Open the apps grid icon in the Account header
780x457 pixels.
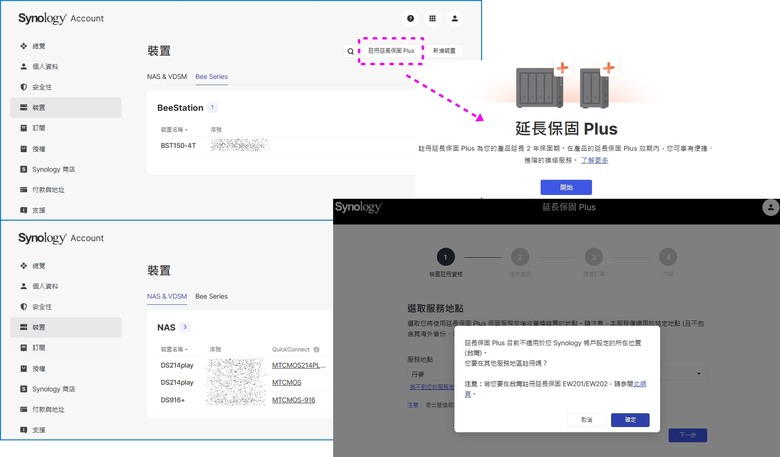[x=432, y=18]
